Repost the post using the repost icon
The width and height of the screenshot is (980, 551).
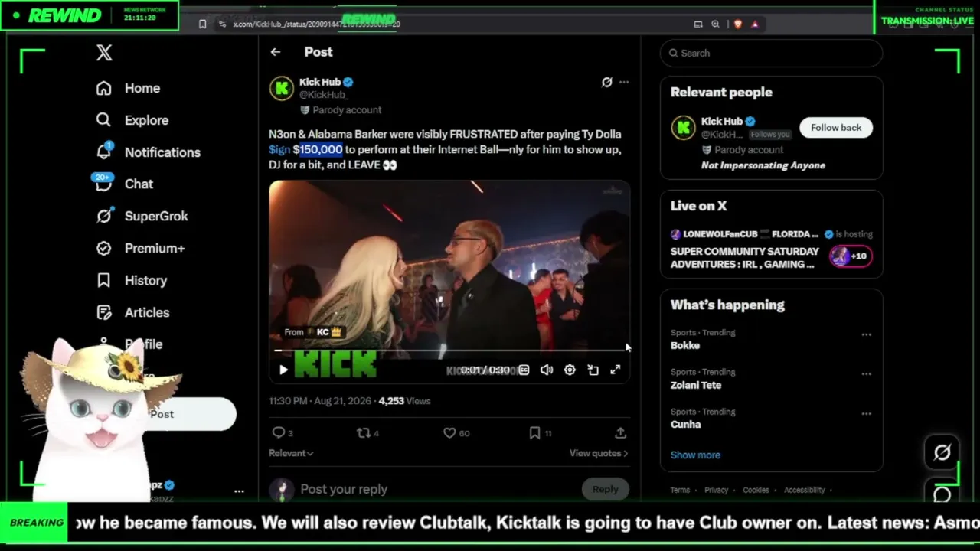tap(364, 433)
